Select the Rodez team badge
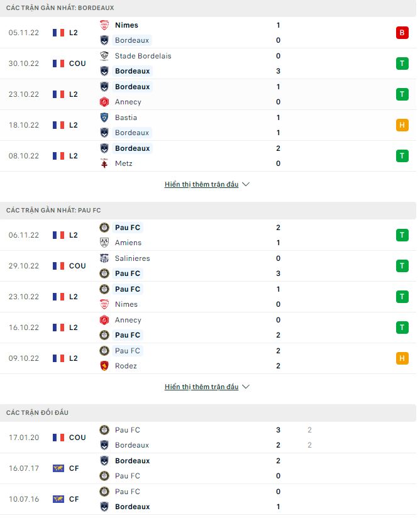Screen dimensions: 420x518 coord(104,366)
